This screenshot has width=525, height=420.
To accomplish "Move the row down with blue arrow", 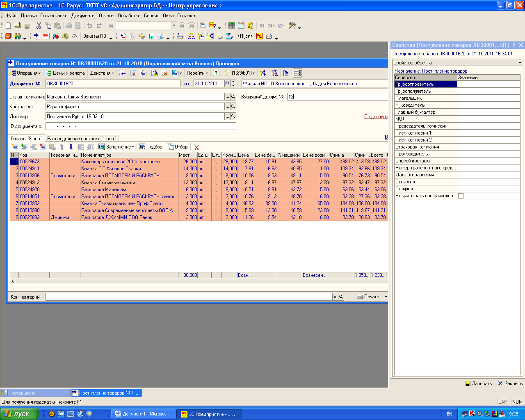I will (x=71, y=147).
